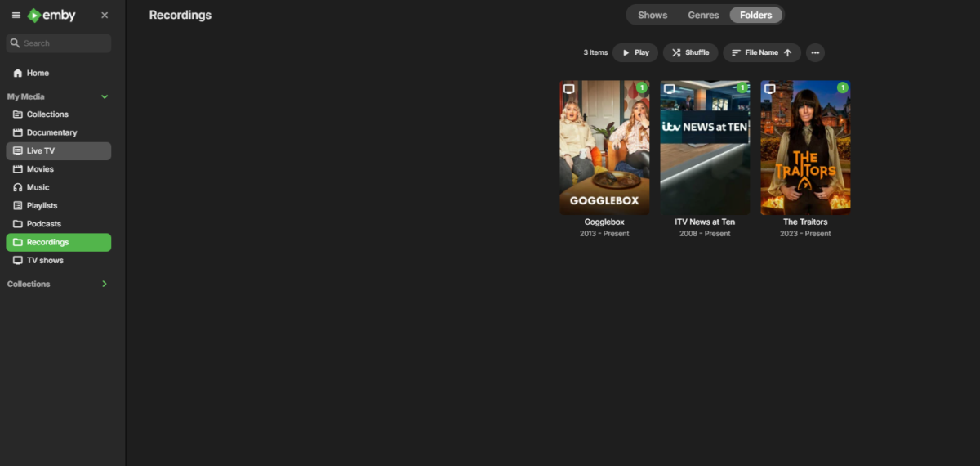
Task: Click the green badge on The Traitors
Action: (x=843, y=87)
